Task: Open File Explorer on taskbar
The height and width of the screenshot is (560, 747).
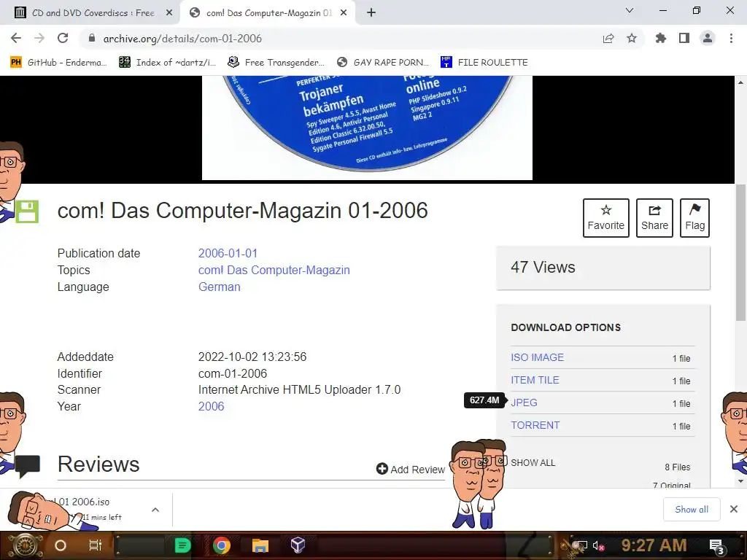Action: pyautogui.click(x=260, y=545)
